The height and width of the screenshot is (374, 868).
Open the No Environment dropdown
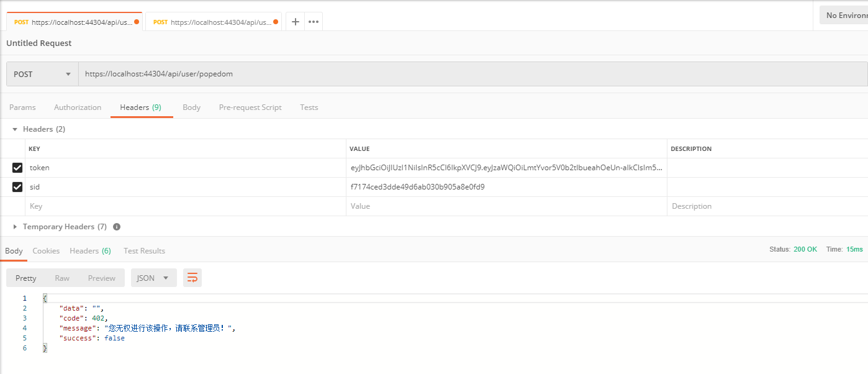(846, 15)
